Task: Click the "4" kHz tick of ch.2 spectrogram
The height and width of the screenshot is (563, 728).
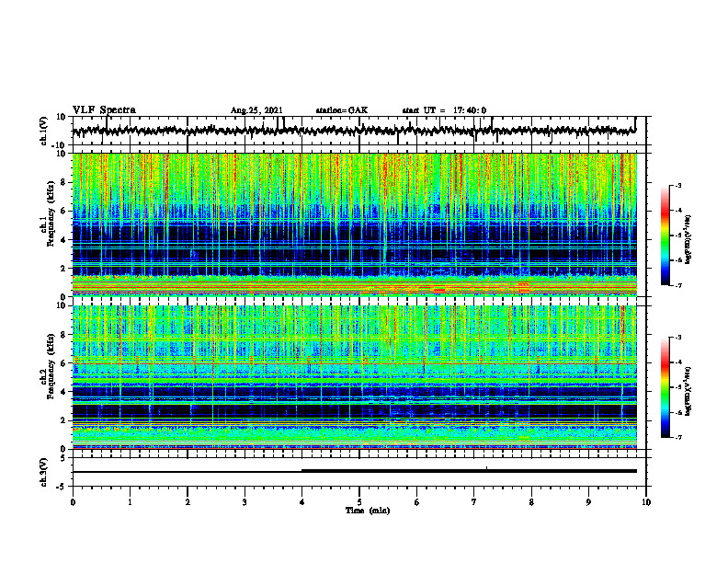Action: pyautogui.click(x=64, y=392)
